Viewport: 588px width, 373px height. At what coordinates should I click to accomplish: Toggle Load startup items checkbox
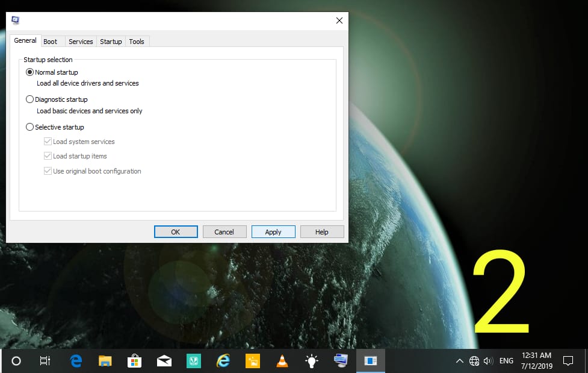[x=48, y=156]
